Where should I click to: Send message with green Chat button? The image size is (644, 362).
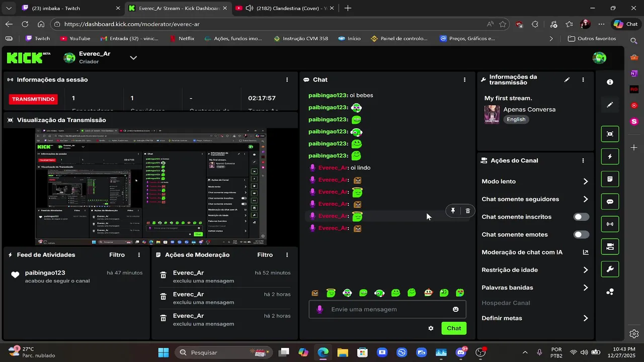click(x=454, y=328)
